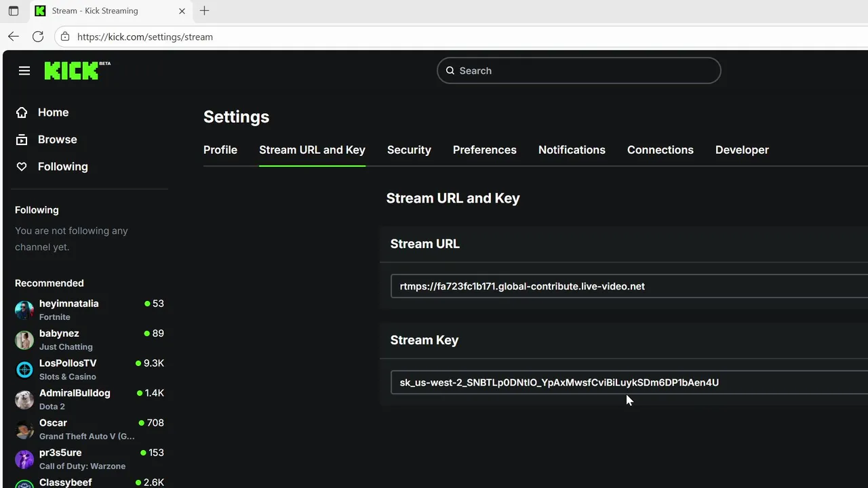
Task: Go back with browser back arrow
Action: coord(14,37)
